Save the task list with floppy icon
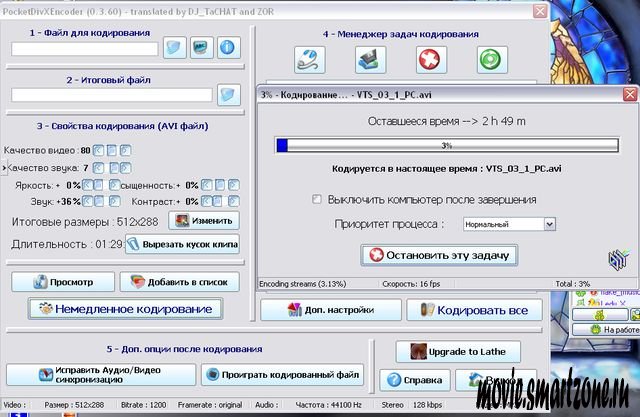 [x=370, y=60]
